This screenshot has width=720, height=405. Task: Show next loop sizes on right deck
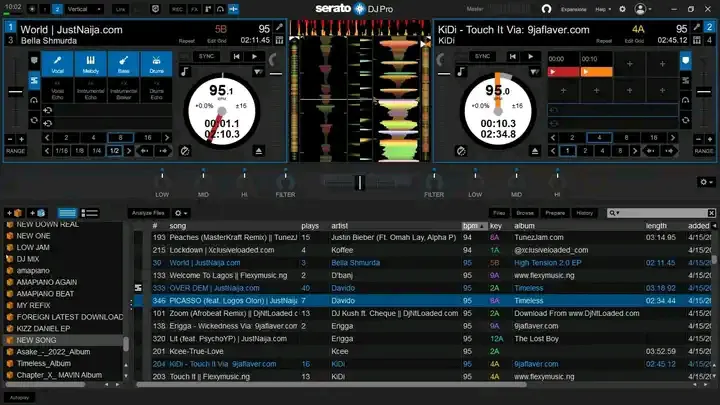[x=673, y=138]
